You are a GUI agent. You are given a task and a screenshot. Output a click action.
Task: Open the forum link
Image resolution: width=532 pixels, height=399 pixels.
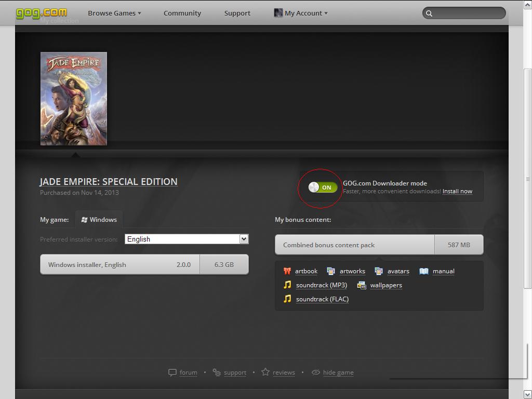pos(188,373)
